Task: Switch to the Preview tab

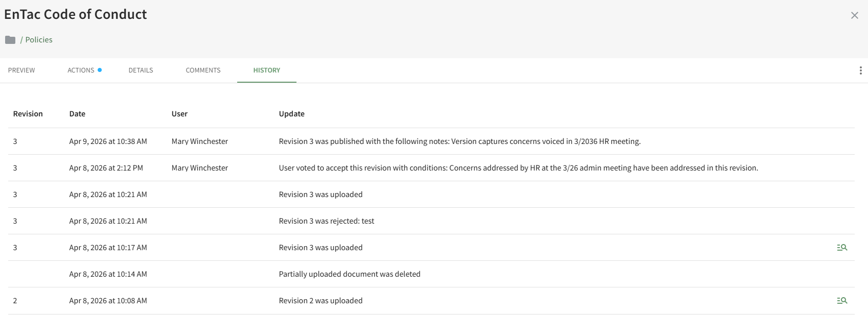Action: (21, 70)
